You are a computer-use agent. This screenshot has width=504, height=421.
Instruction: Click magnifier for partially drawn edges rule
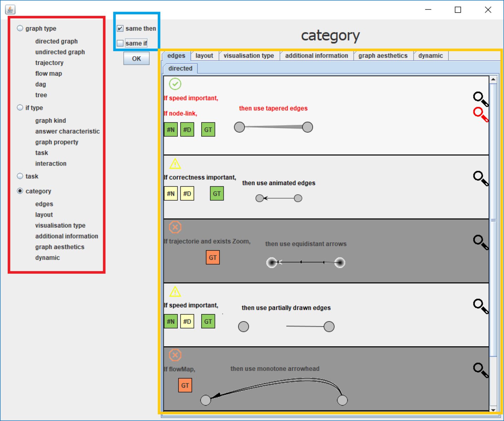480,306
